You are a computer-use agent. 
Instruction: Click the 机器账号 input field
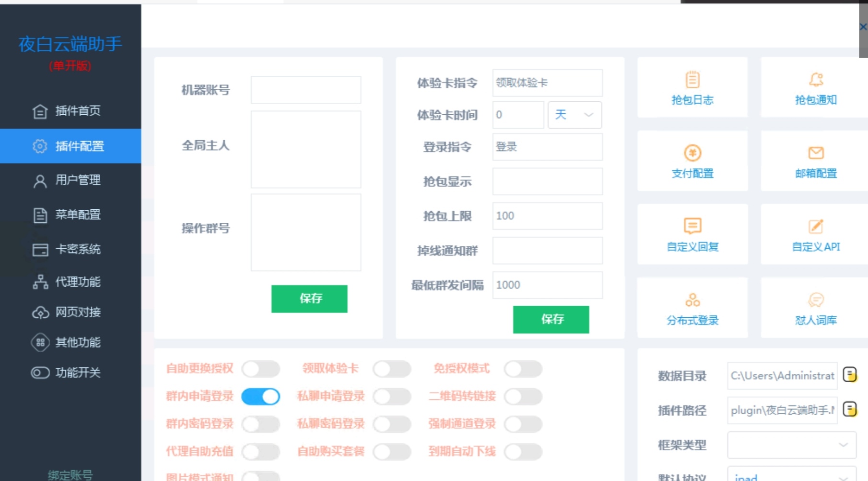coord(306,90)
